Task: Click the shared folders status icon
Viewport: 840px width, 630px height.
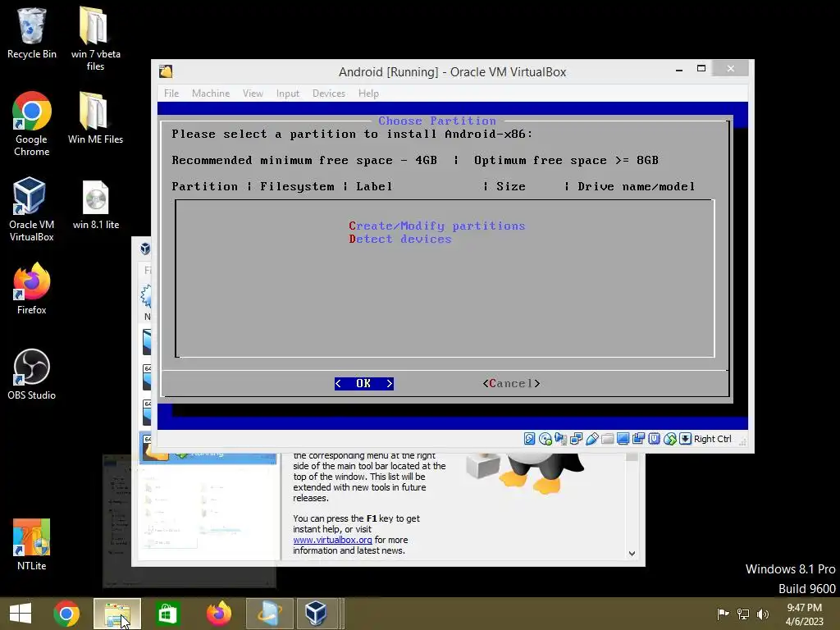Action: [608, 439]
